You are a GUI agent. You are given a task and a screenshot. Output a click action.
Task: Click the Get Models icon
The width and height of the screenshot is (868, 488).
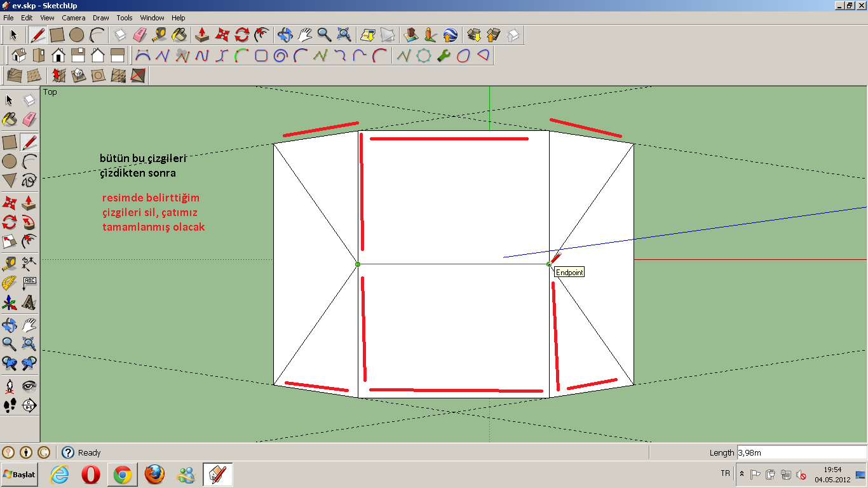473,34
